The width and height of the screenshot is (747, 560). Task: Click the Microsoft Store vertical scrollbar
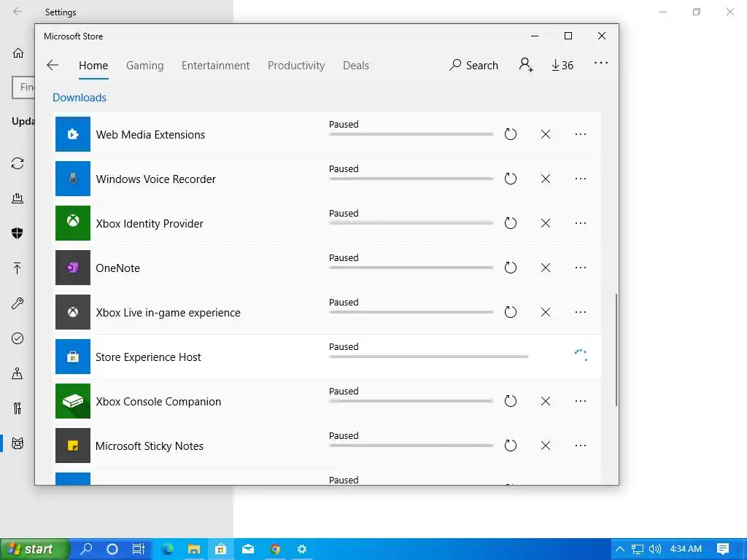pos(616,349)
